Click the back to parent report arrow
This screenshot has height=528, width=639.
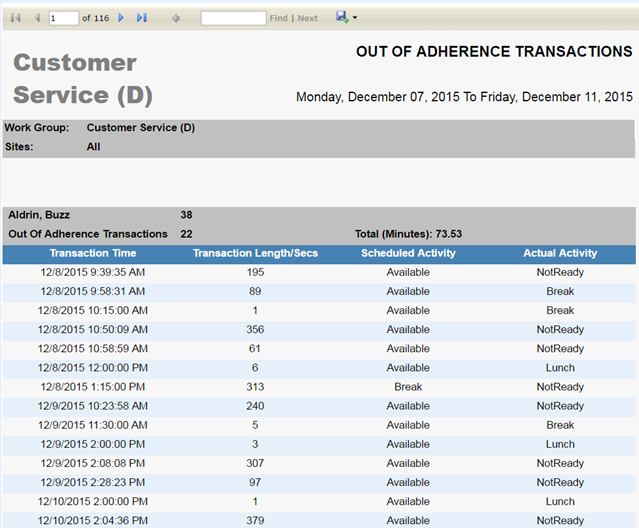(x=176, y=18)
